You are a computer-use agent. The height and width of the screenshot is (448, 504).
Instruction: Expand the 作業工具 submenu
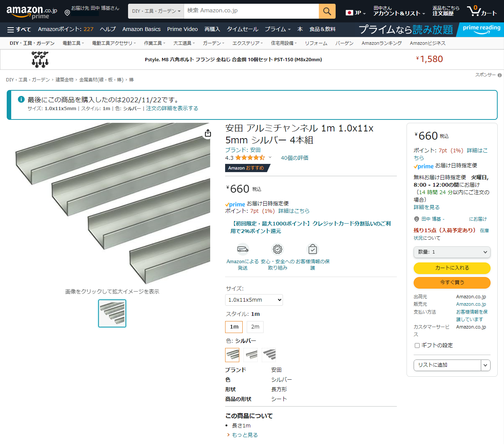(x=155, y=43)
